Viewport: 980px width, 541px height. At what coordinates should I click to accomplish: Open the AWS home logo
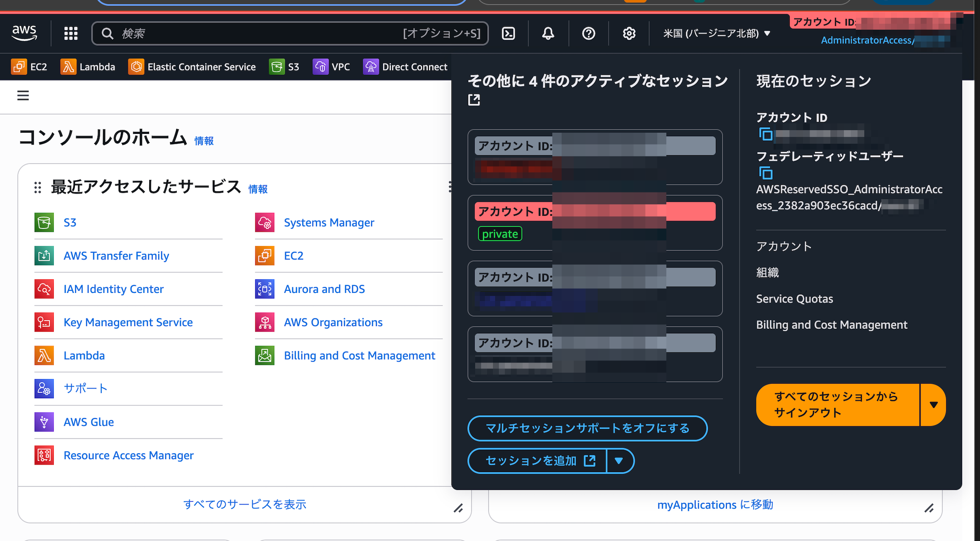[24, 33]
